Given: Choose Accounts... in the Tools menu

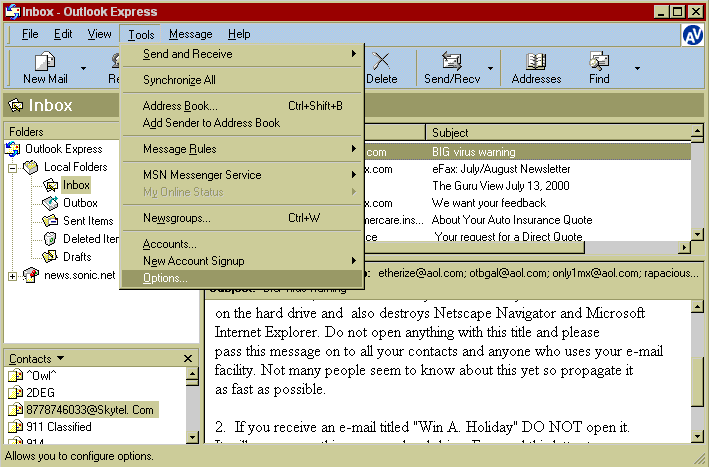Looking at the screenshot, I should coord(243,244).
